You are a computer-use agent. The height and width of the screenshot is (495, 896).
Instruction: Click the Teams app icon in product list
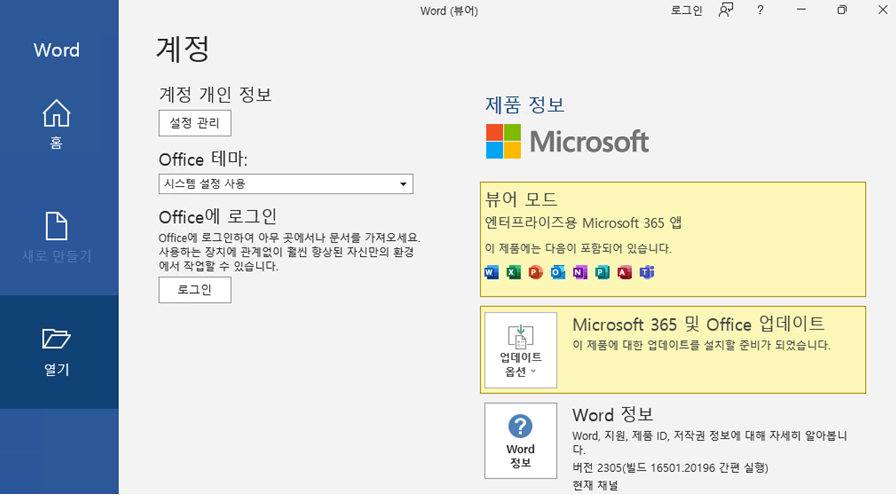click(647, 273)
